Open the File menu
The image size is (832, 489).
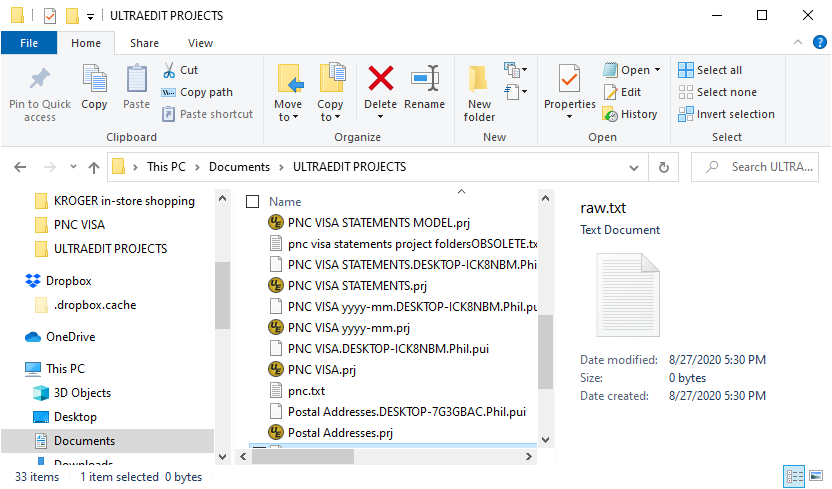click(x=29, y=43)
